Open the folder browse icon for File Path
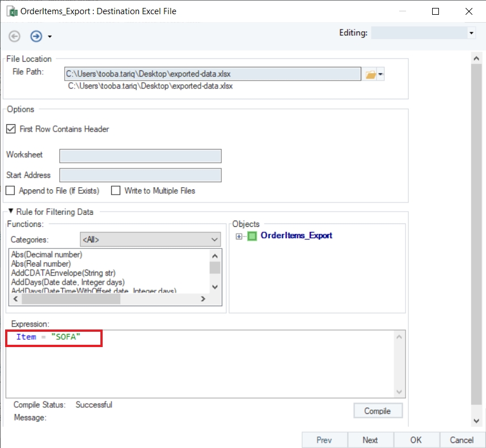Image resolution: width=486 pixels, height=448 pixels. coord(370,74)
